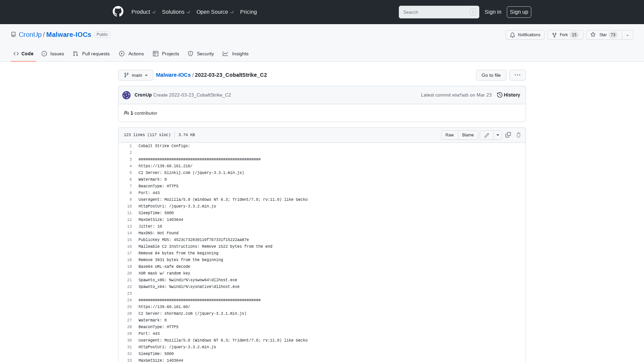
Task: View the Raw file
Action: tap(449, 135)
